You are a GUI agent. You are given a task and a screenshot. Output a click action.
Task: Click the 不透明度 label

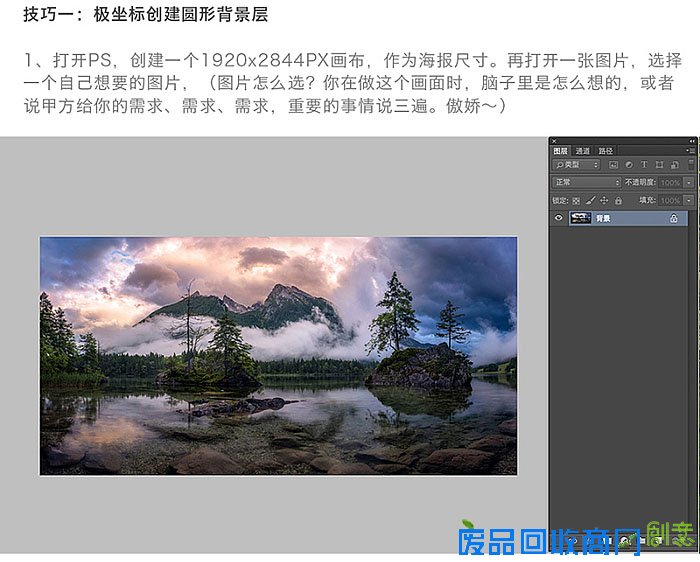point(640,182)
